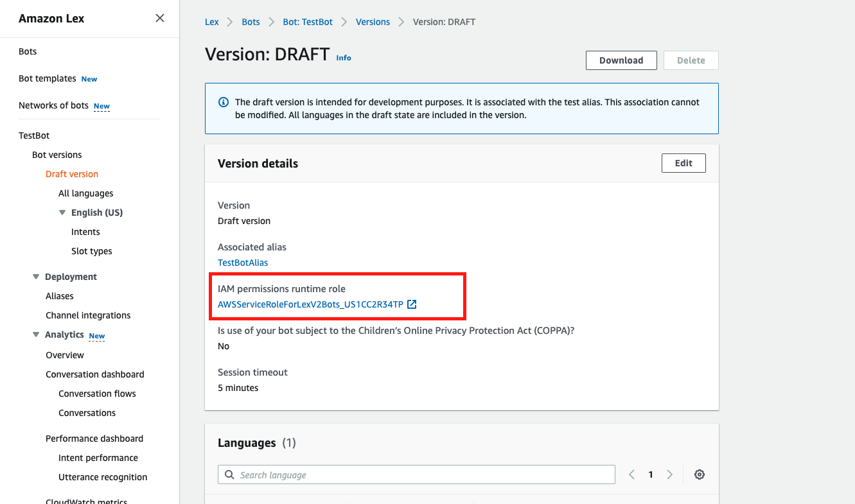The height and width of the screenshot is (504, 855).
Task: Open All languages in the sidebar
Action: pos(86,193)
